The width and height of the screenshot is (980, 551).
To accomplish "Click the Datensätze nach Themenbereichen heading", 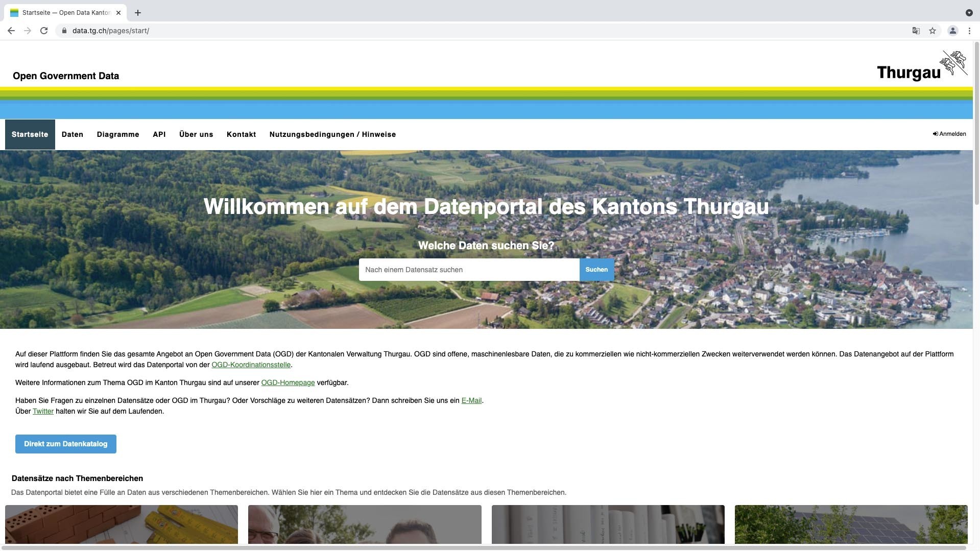I will (77, 478).
